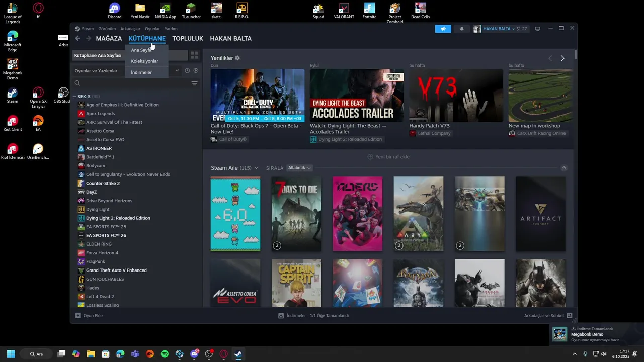The width and height of the screenshot is (644, 362).
Task: Select Forza Horizon 4 in the game list
Action: [102, 253]
